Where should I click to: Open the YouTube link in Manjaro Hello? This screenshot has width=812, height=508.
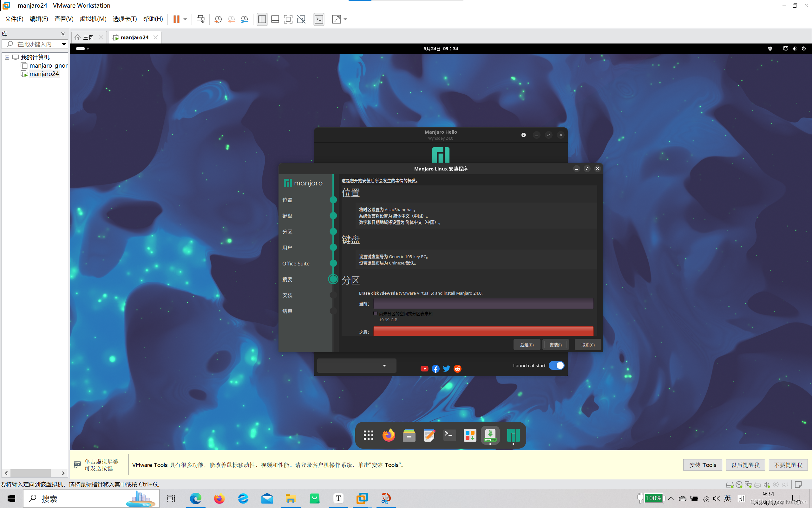(424, 369)
